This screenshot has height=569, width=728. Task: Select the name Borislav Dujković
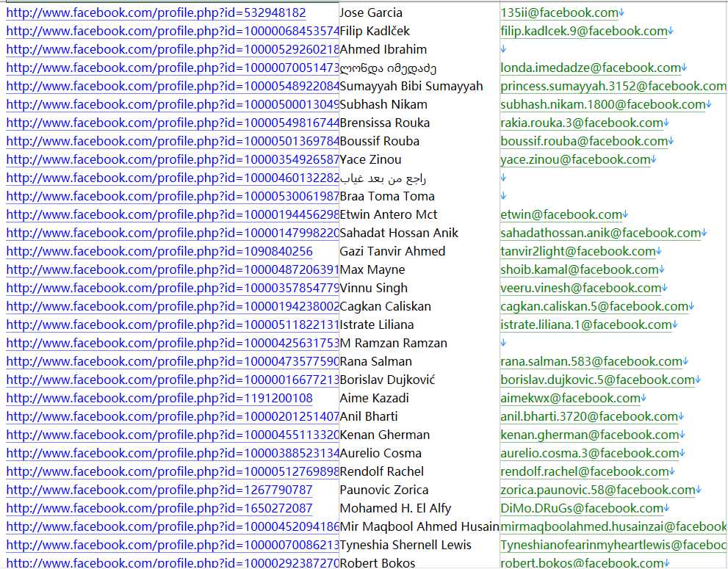click(x=388, y=380)
